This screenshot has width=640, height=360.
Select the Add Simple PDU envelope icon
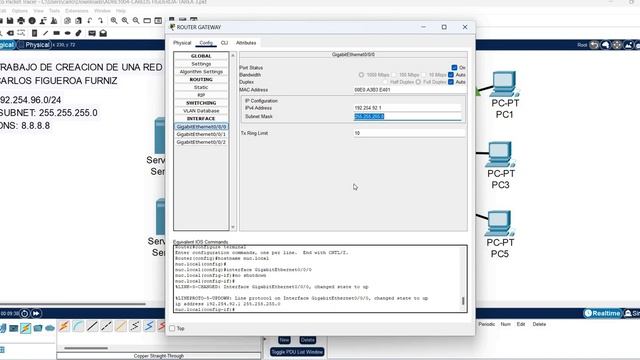tap(92, 33)
